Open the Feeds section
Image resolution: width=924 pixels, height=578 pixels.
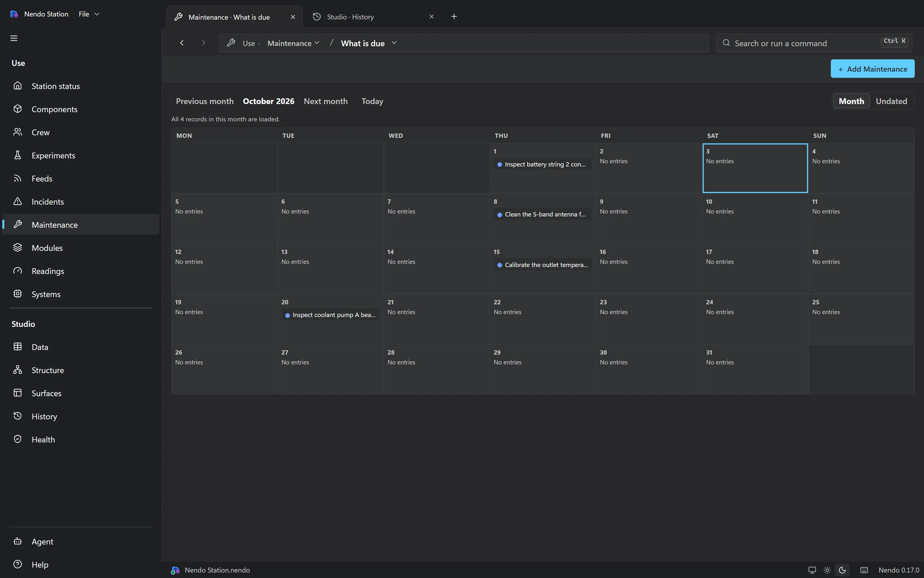point(81,179)
